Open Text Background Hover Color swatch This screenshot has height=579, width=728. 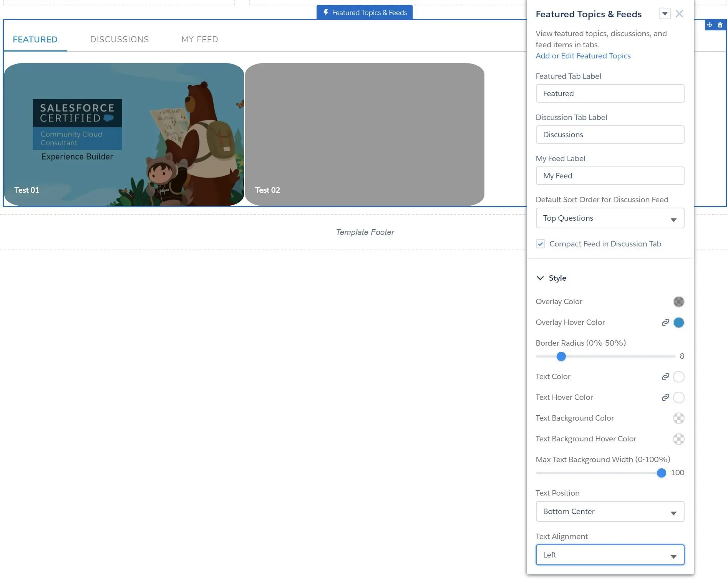click(678, 439)
